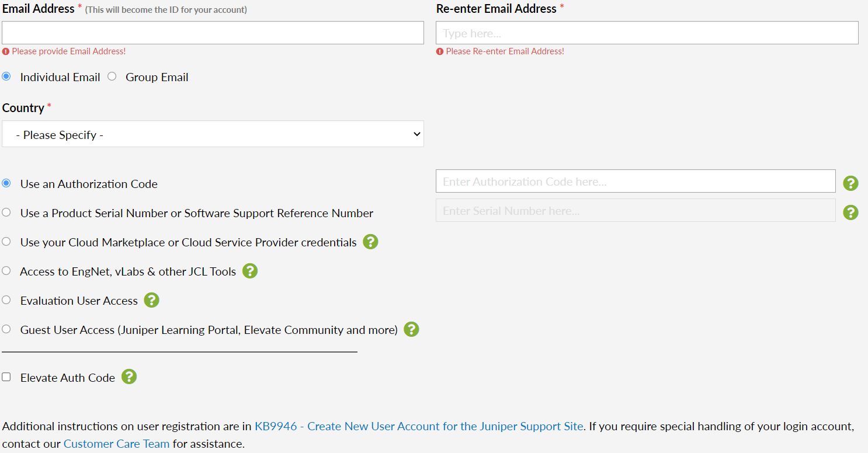Choose the Product Serial Number option

point(6,212)
